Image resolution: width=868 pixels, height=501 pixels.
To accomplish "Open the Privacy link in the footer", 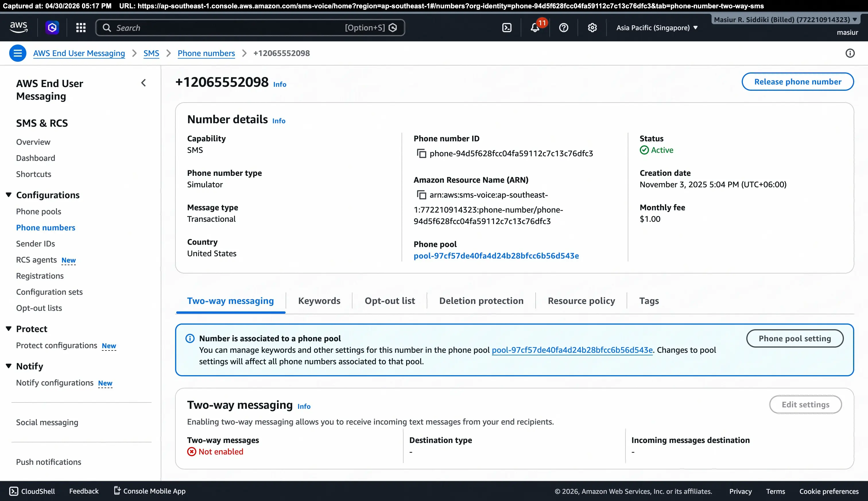I will pyautogui.click(x=741, y=491).
